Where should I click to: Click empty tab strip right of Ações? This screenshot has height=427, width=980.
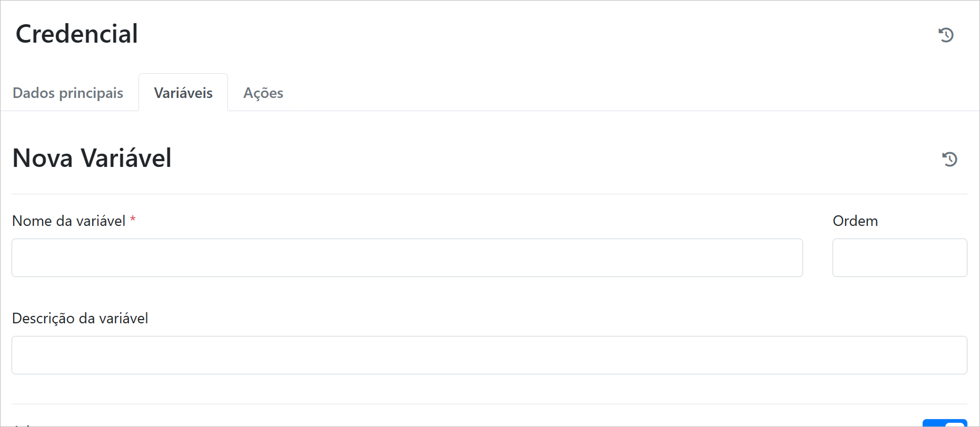click(579, 93)
